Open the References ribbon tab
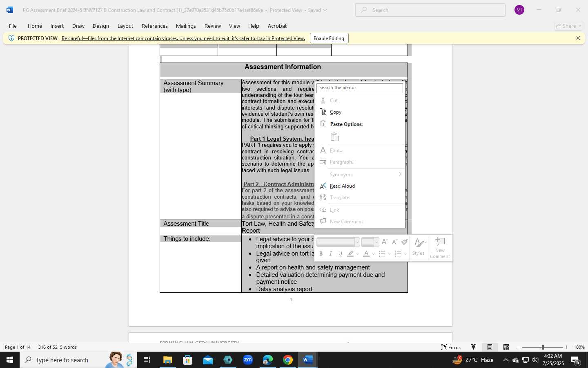 pos(154,26)
